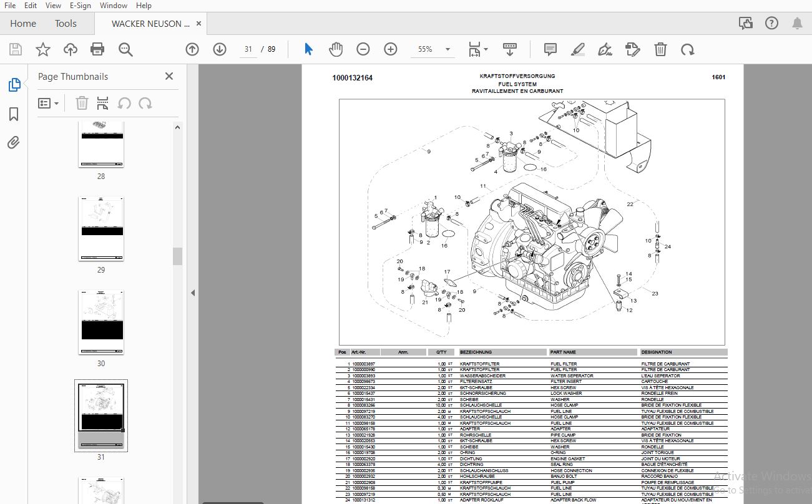Image resolution: width=812 pixels, height=504 pixels.
Task: Open the Attachments paperclip panel
Action: pyautogui.click(x=14, y=143)
